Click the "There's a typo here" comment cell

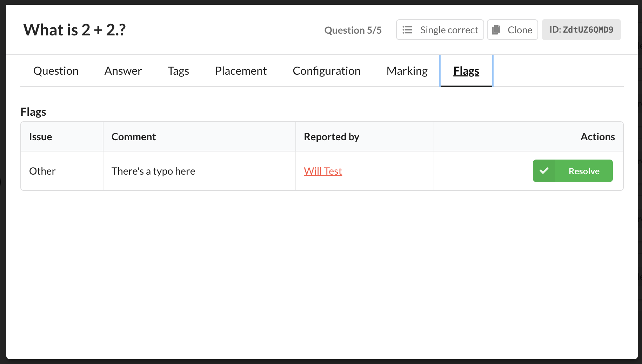(x=153, y=171)
